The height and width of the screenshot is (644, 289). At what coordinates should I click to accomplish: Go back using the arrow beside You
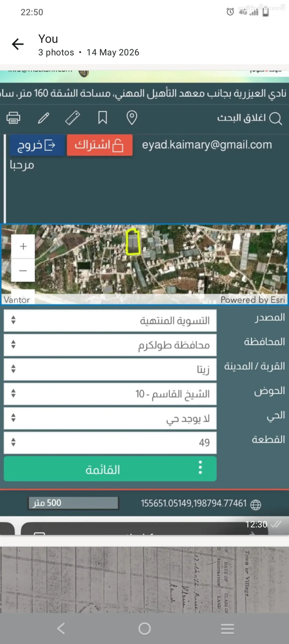pyautogui.click(x=18, y=44)
